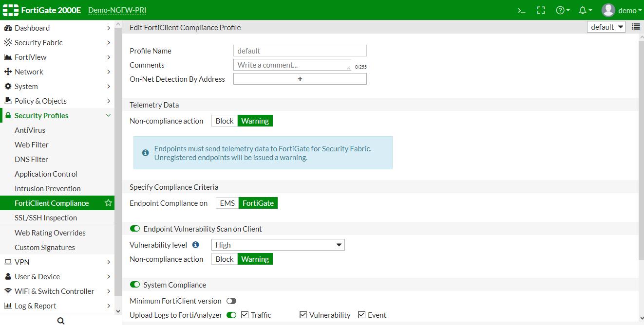Collapse the Security Profiles section
The height and width of the screenshot is (325, 644).
click(108, 116)
